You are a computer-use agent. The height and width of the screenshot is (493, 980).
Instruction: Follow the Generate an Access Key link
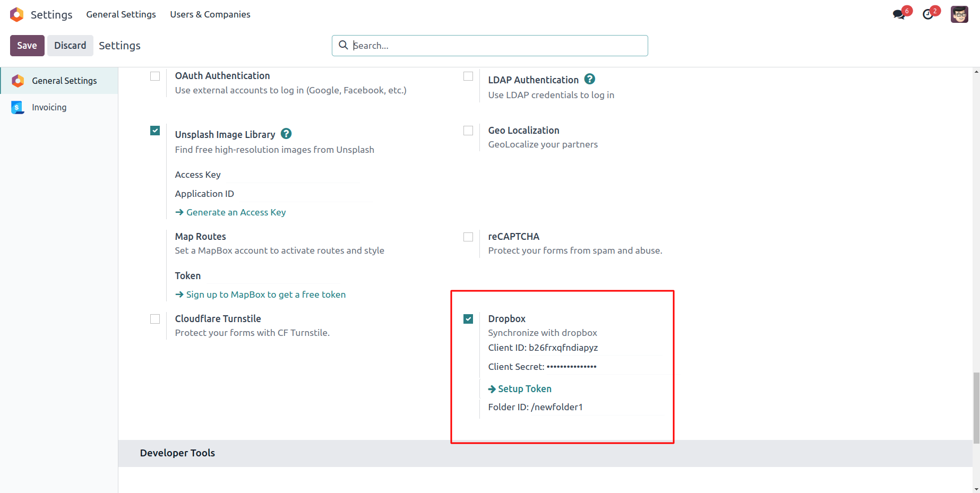click(236, 212)
